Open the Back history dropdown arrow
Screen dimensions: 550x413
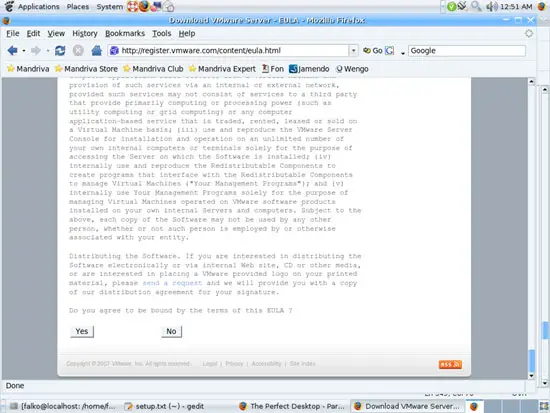click(24, 51)
